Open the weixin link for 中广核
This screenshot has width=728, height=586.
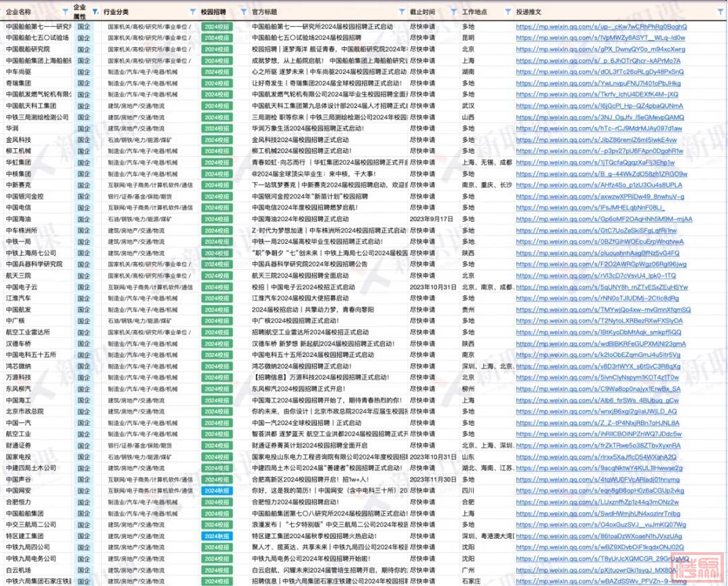point(599,321)
